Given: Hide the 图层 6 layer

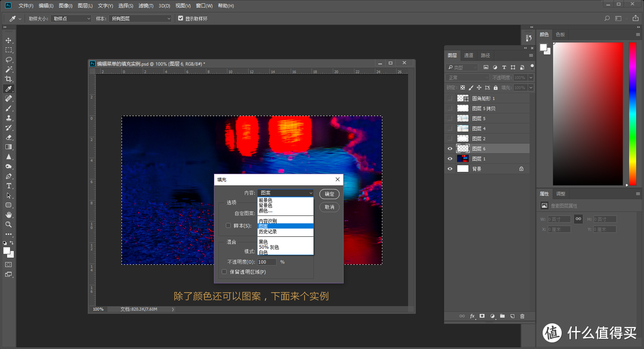Looking at the screenshot, I should 450,148.
